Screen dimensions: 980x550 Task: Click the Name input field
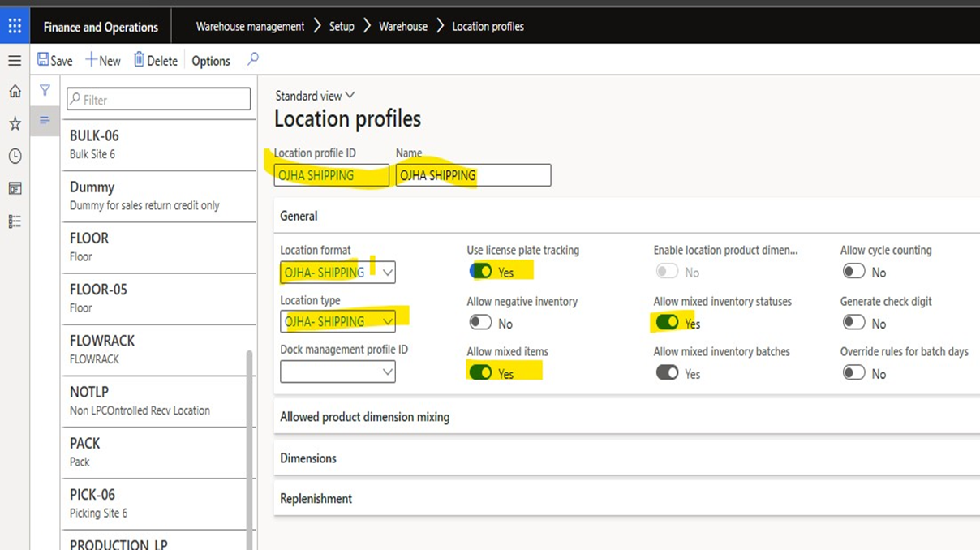(473, 175)
